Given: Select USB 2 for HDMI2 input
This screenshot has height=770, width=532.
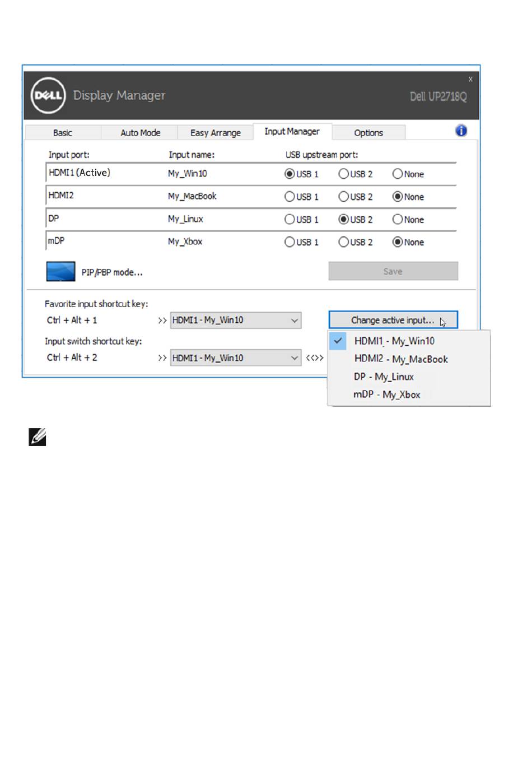Looking at the screenshot, I should tap(343, 197).
